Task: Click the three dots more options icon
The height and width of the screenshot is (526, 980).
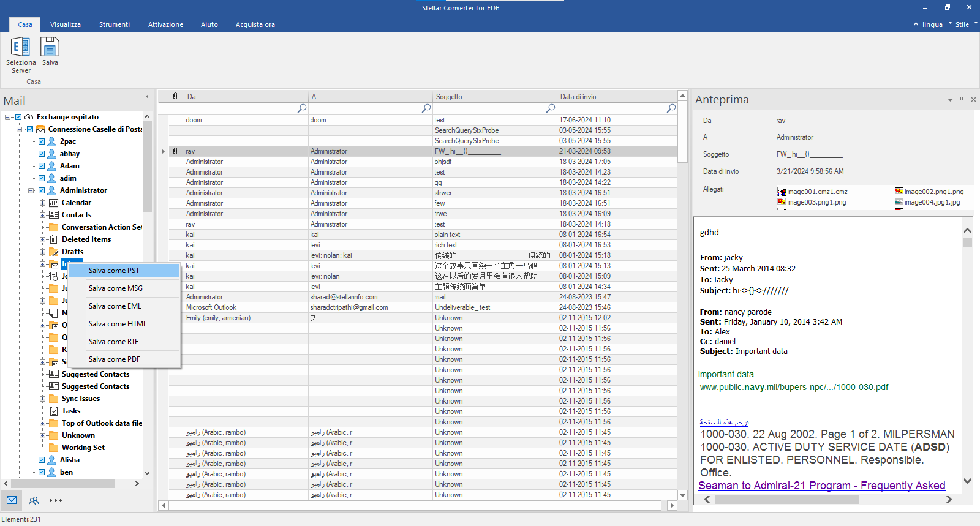Action: (x=56, y=500)
